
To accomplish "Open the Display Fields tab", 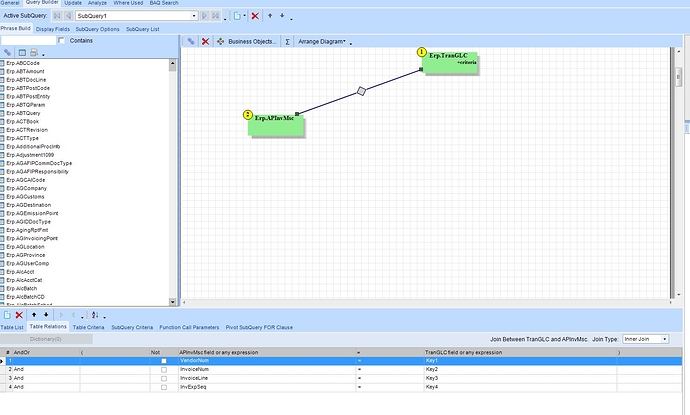I will [x=53, y=29].
